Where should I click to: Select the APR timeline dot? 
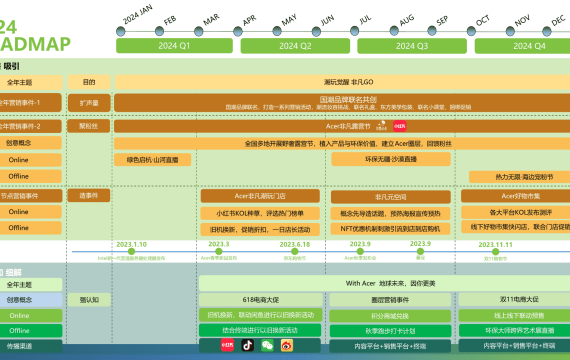click(238, 32)
